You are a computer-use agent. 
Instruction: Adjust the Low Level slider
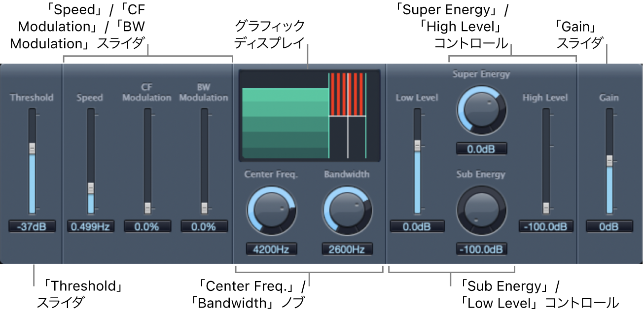(418, 145)
